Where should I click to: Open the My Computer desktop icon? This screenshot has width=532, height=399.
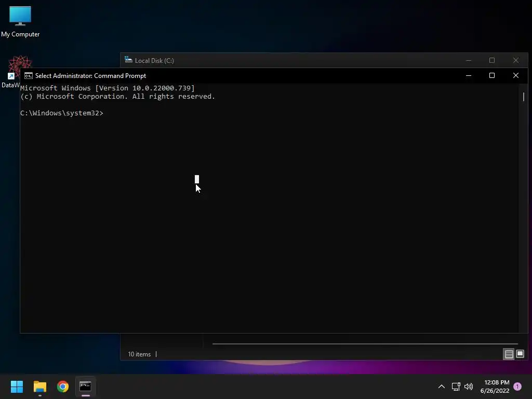(x=20, y=22)
